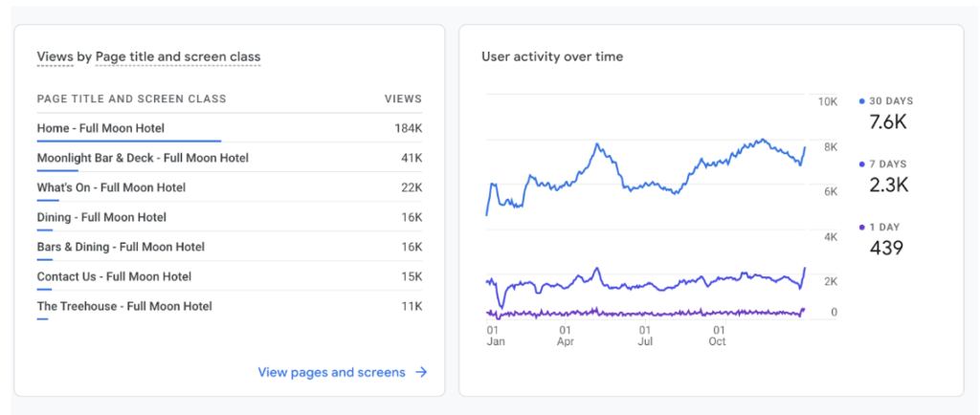The width and height of the screenshot is (980, 415).
Task: Click The Treehouse - Full Moon Hotel row
Action: click(124, 306)
